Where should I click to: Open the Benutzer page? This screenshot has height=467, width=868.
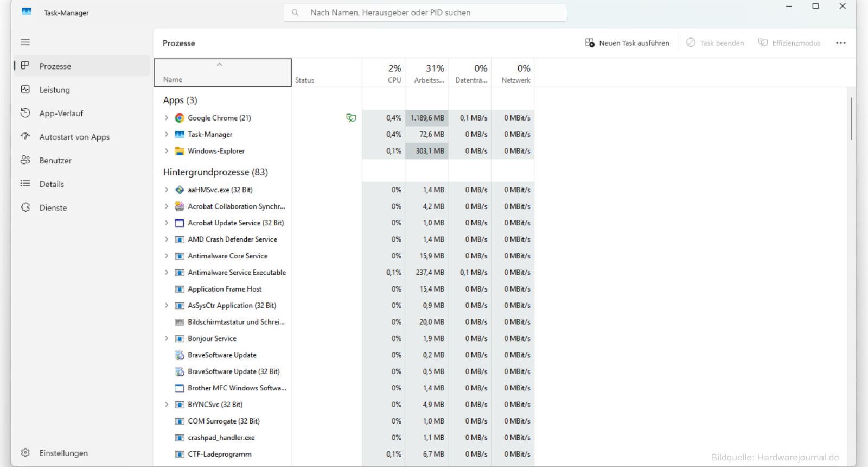81,160
